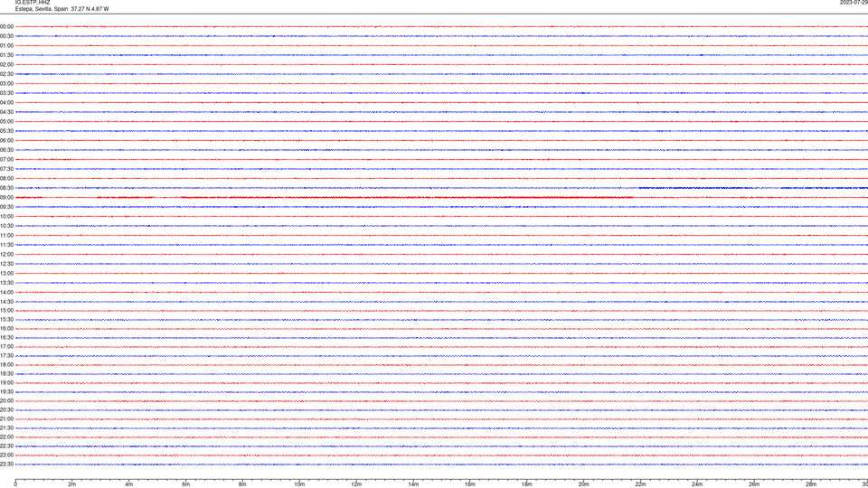Click the 14:00 time row label
The image size is (868, 488).
[x=6, y=292]
